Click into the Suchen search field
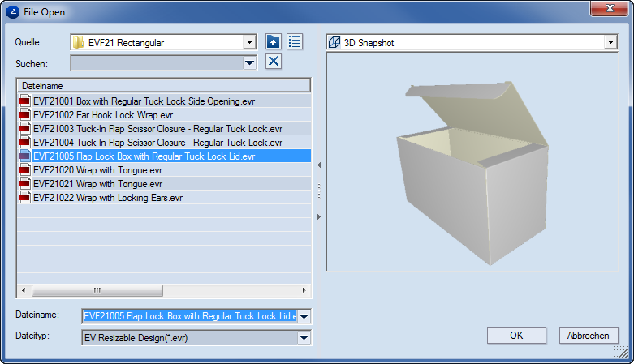 point(157,62)
